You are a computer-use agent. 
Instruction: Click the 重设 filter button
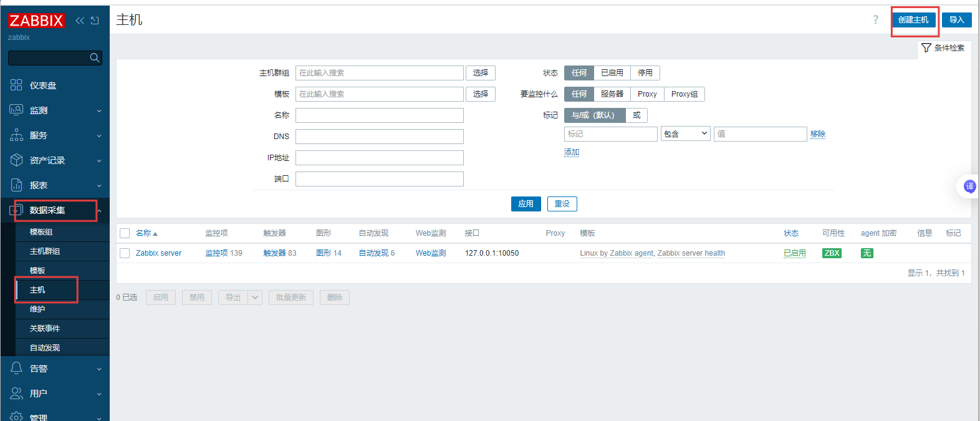point(562,204)
